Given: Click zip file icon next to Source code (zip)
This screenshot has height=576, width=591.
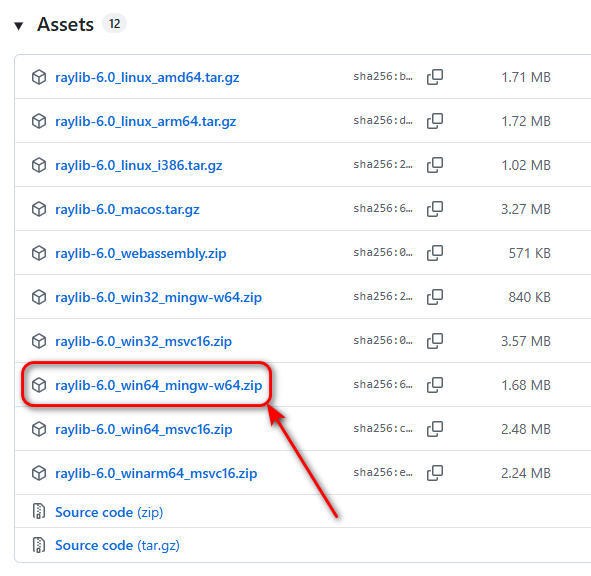Looking at the screenshot, I should tap(39, 512).
